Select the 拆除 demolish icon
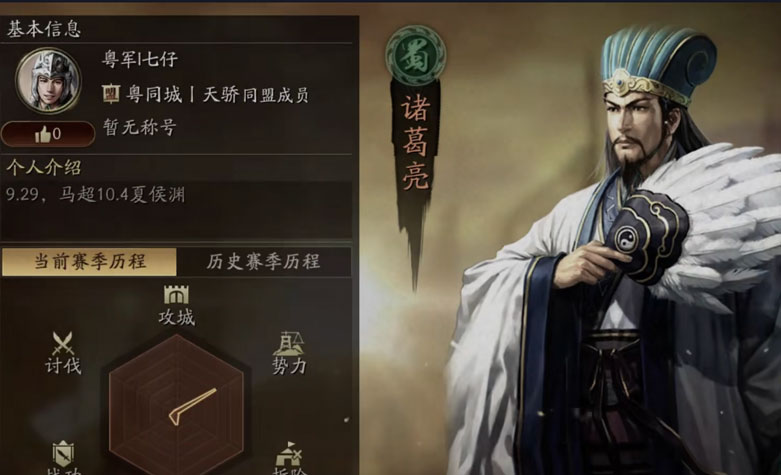This screenshot has height=475, width=781. tap(288, 453)
